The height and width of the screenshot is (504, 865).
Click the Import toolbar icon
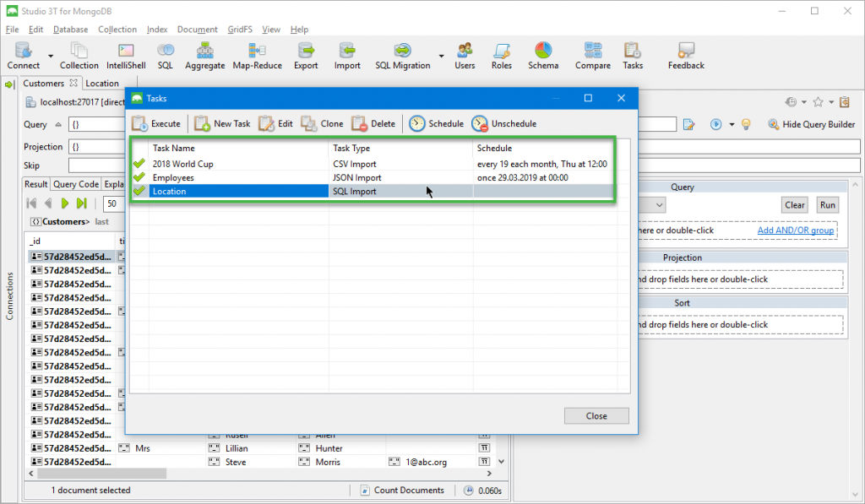347,56
